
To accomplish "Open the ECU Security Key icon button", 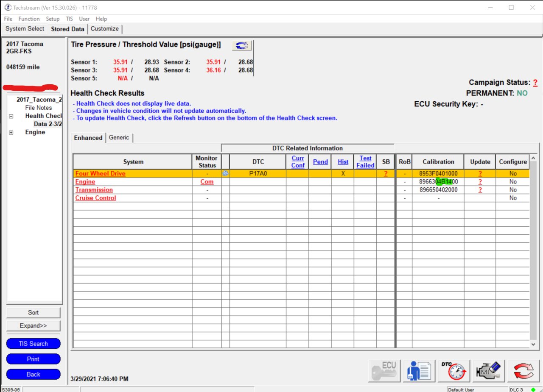I will (x=384, y=371).
